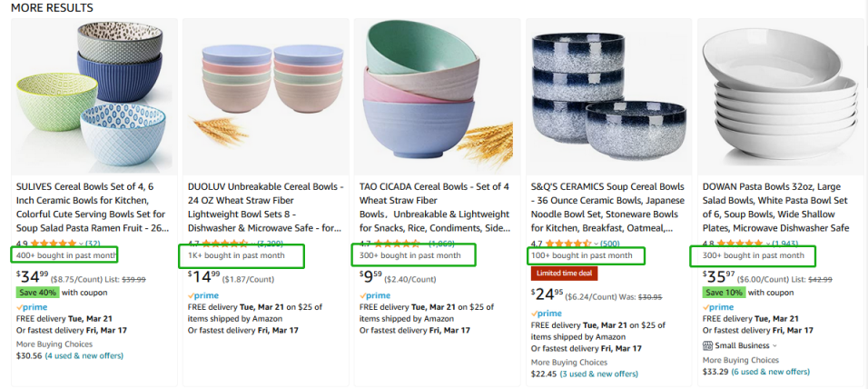Click the Prime logo under DUOLUV bowls
The width and height of the screenshot is (868, 389).
(x=203, y=295)
